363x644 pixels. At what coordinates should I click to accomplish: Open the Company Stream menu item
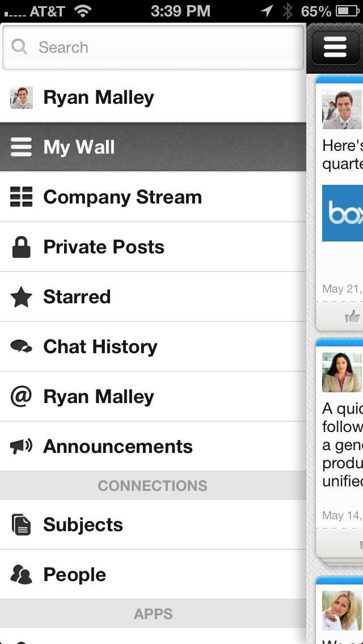[123, 197]
